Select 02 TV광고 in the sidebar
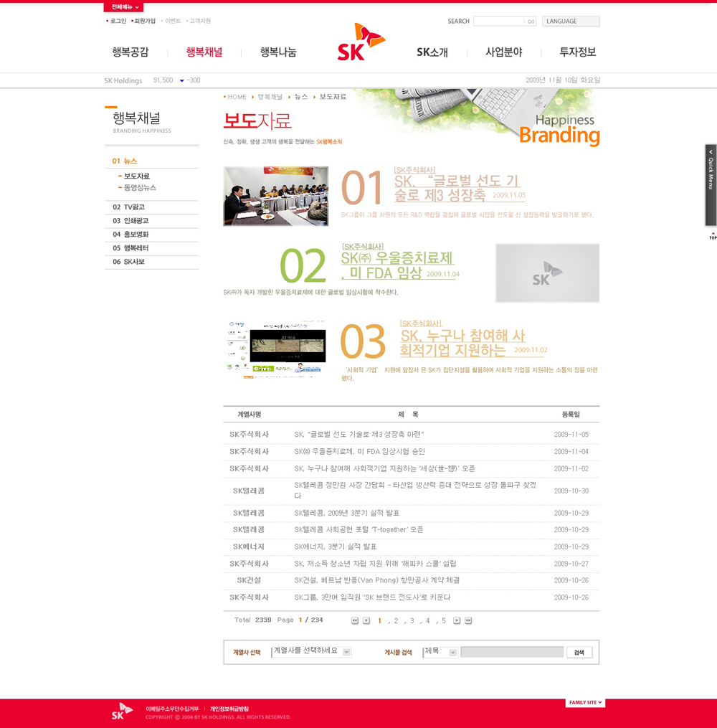This screenshot has width=717, height=728. 129,207
